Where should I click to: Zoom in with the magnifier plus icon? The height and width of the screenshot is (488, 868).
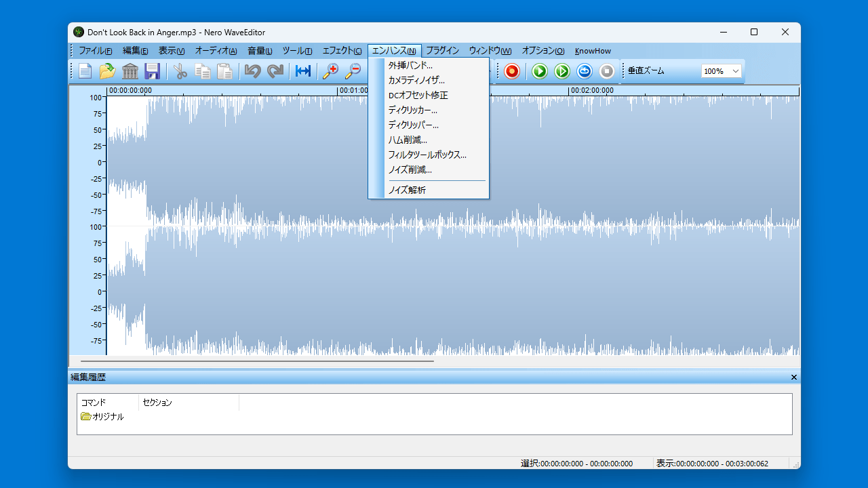[330, 71]
